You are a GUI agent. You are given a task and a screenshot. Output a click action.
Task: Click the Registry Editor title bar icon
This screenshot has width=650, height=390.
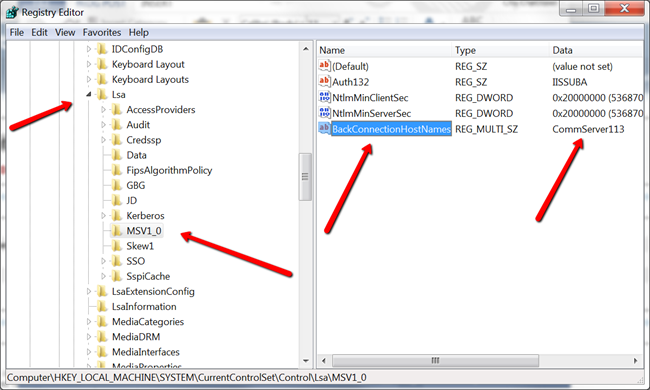click(12, 12)
